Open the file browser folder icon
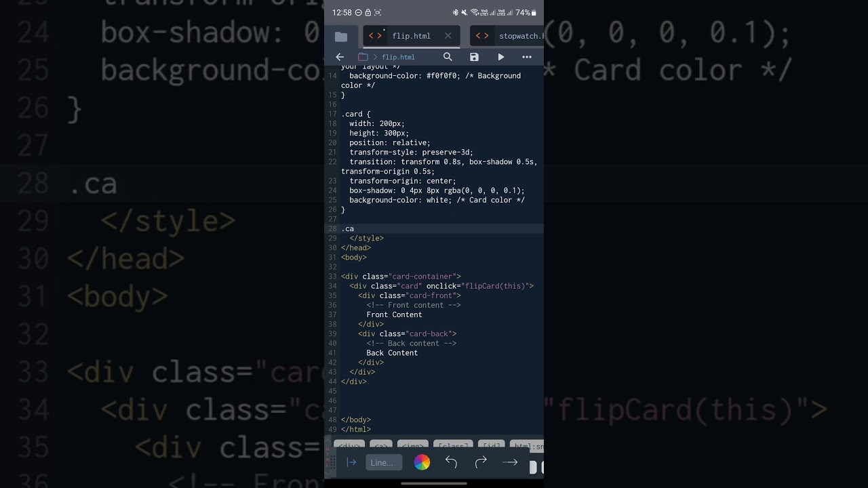868x488 pixels. pos(341,37)
